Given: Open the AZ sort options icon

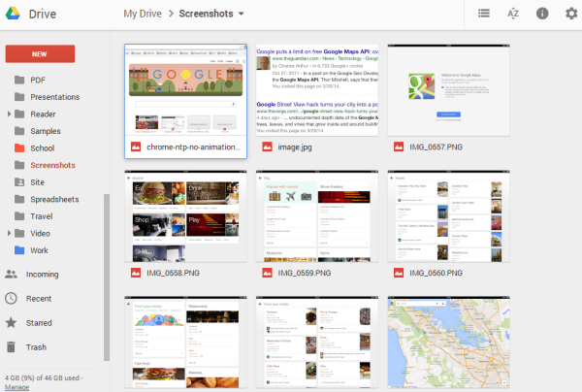Looking at the screenshot, I should (513, 14).
